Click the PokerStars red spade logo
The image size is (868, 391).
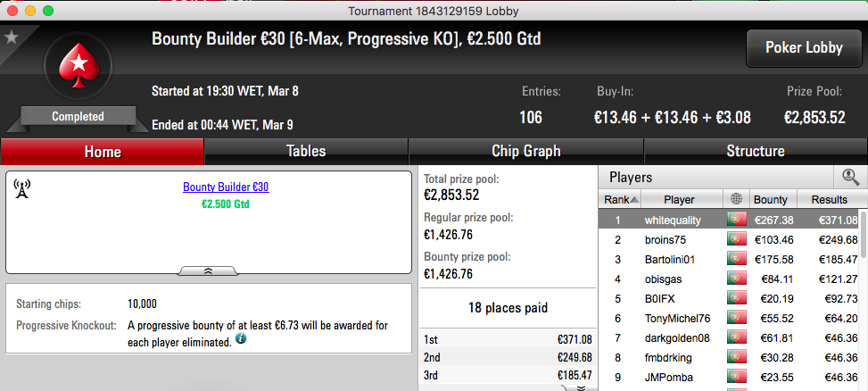pyautogui.click(x=78, y=65)
